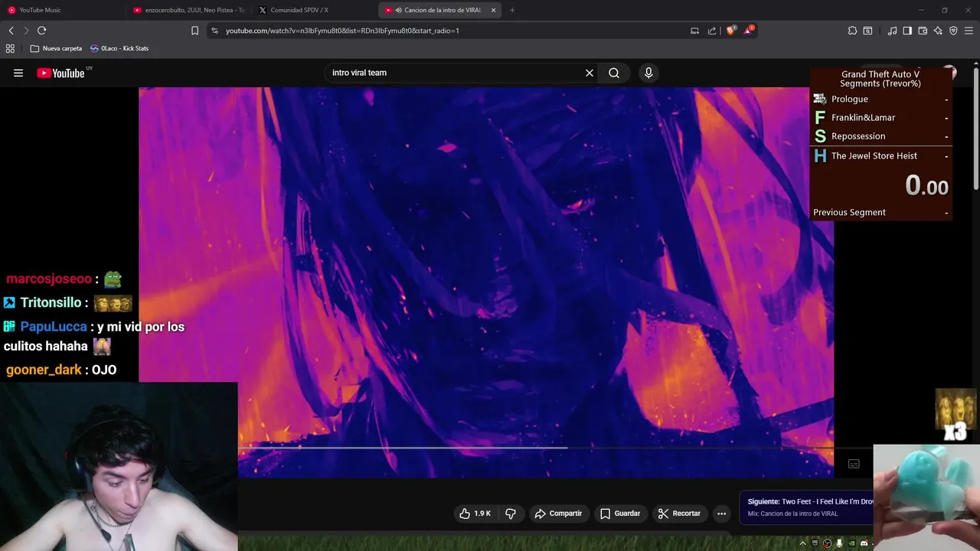The height and width of the screenshot is (551, 980).
Task: Open the 0Laco - Kick Stats bookmark
Action: pyautogui.click(x=119, y=48)
